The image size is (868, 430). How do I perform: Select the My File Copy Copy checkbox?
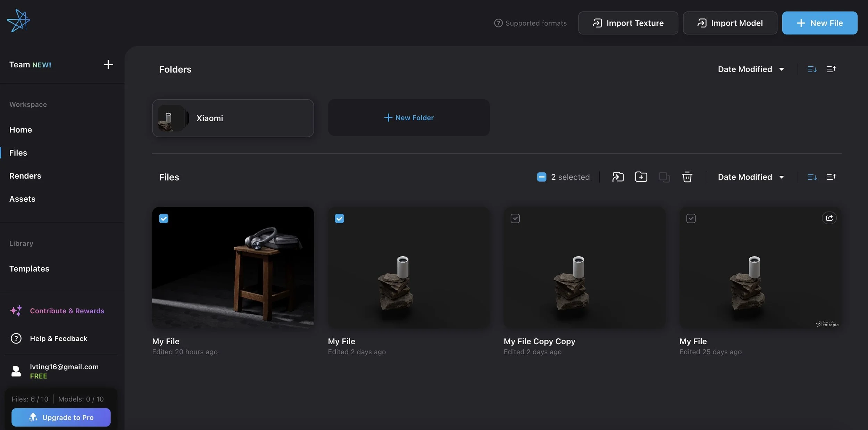point(515,218)
